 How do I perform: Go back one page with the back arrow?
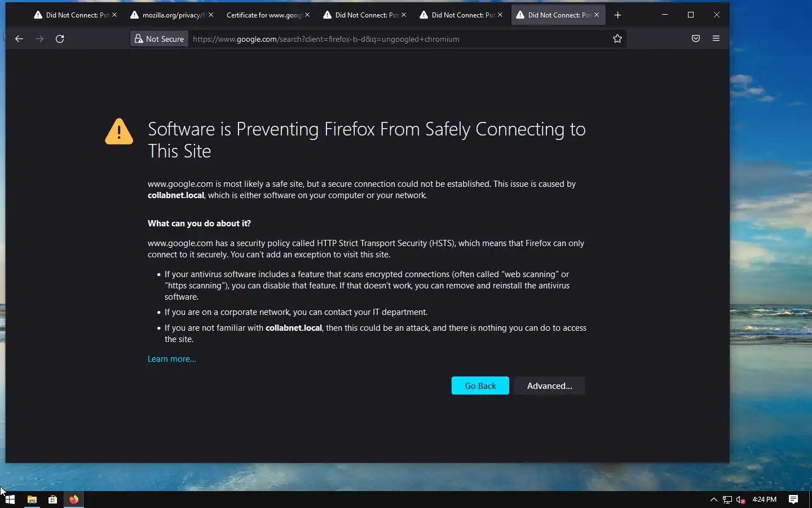pyautogui.click(x=19, y=39)
